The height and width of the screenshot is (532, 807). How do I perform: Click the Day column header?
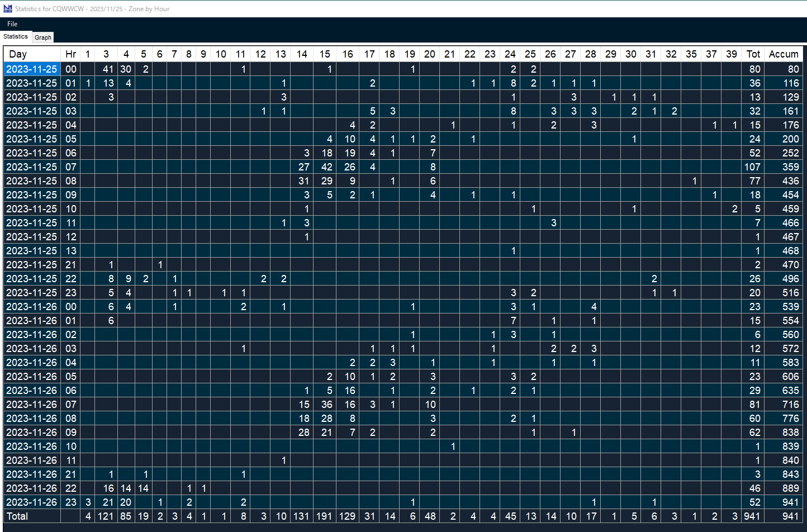32,54
